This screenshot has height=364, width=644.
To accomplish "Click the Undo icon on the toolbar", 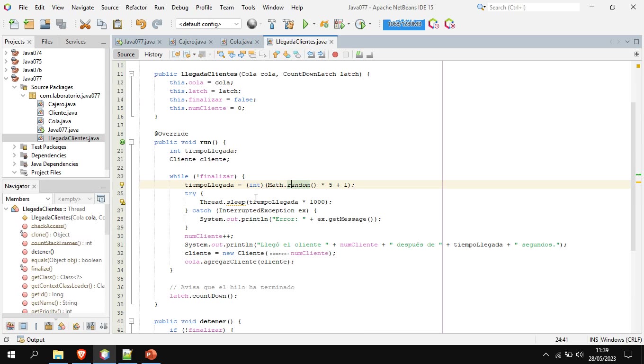I will (141, 24).
